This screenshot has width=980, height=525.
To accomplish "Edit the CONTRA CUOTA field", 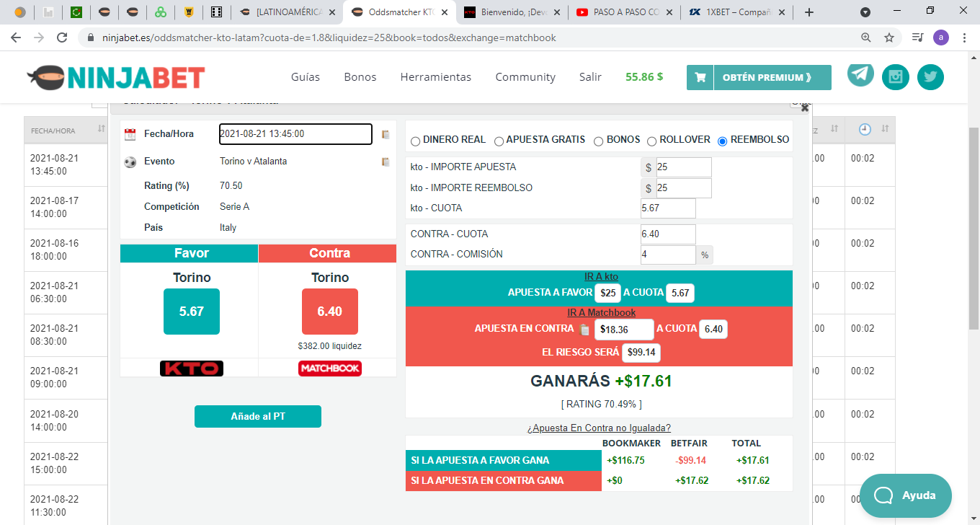I will [668, 234].
